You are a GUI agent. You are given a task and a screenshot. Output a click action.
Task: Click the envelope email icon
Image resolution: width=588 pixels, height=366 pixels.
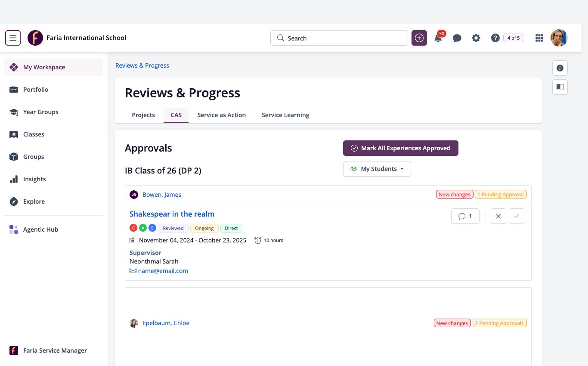click(x=133, y=271)
